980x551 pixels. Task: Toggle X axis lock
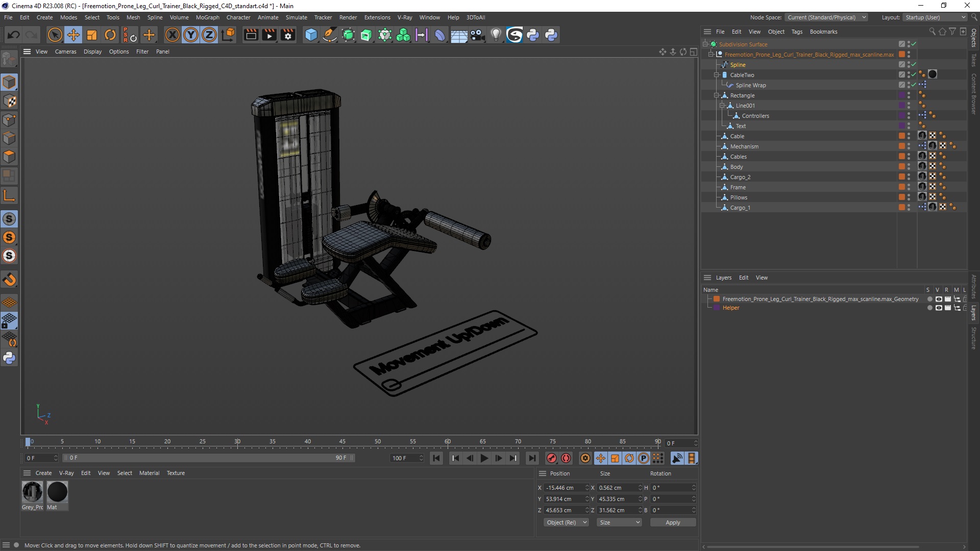click(x=173, y=35)
